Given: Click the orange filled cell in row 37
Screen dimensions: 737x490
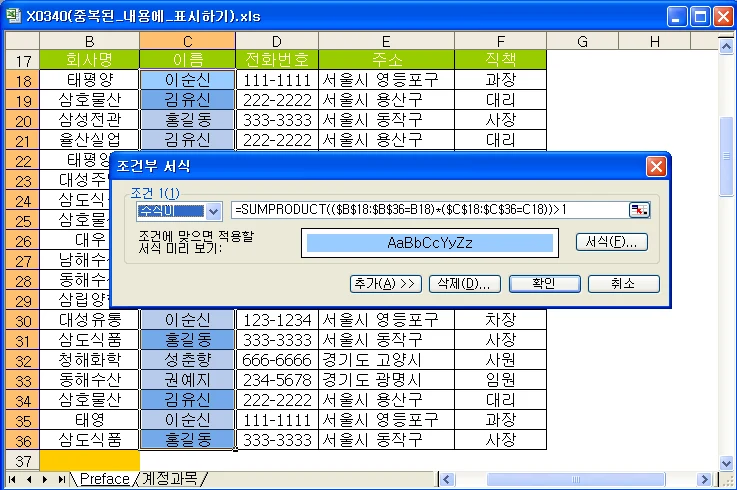Looking at the screenshot, I should tap(89, 460).
